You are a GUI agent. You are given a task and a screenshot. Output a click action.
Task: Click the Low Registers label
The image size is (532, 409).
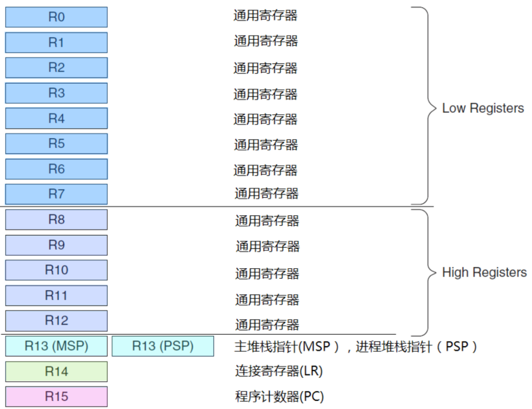coord(483,108)
